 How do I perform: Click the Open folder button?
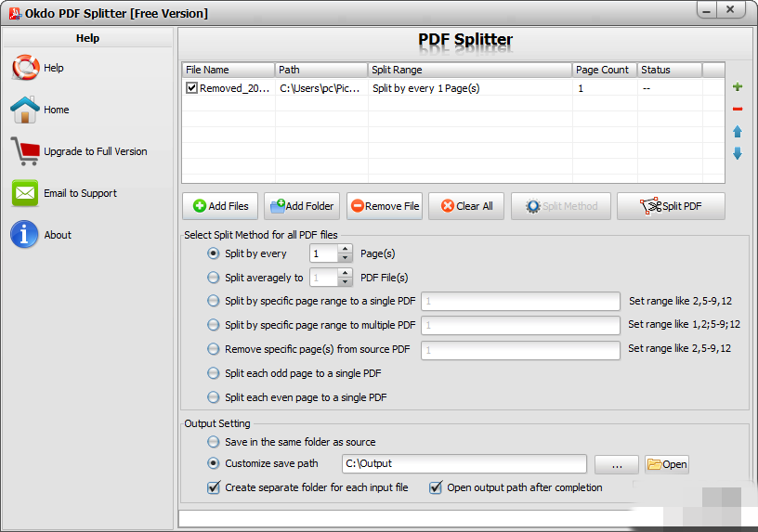point(667,464)
